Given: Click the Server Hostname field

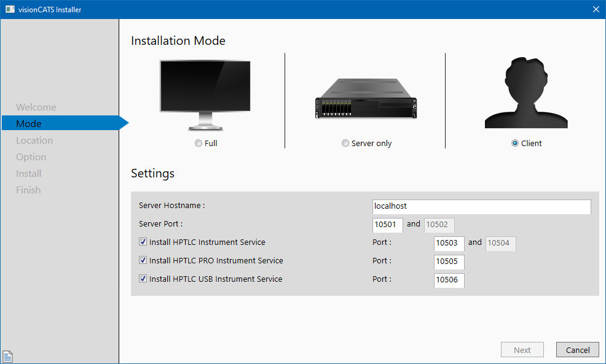Looking at the screenshot, I should coord(481,206).
